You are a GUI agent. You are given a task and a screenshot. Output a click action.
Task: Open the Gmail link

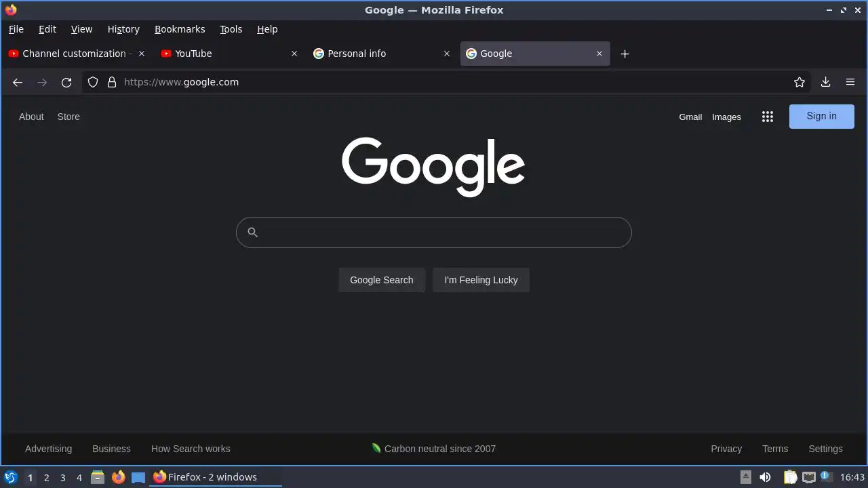tap(690, 117)
